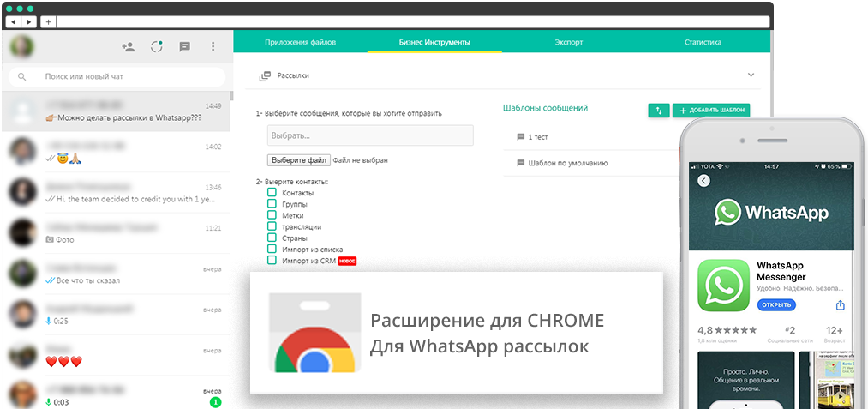
Task: Switch to Экспорт tab
Action: coord(568,42)
